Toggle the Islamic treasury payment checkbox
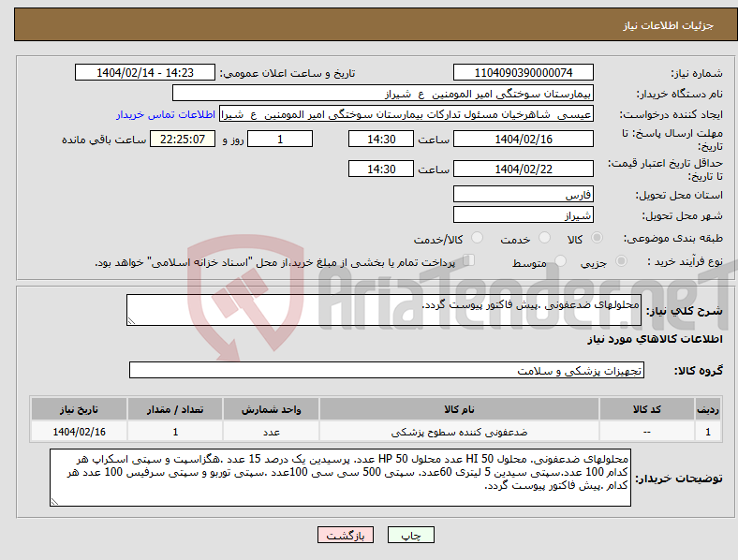738x560 pixels. (469, 259)
